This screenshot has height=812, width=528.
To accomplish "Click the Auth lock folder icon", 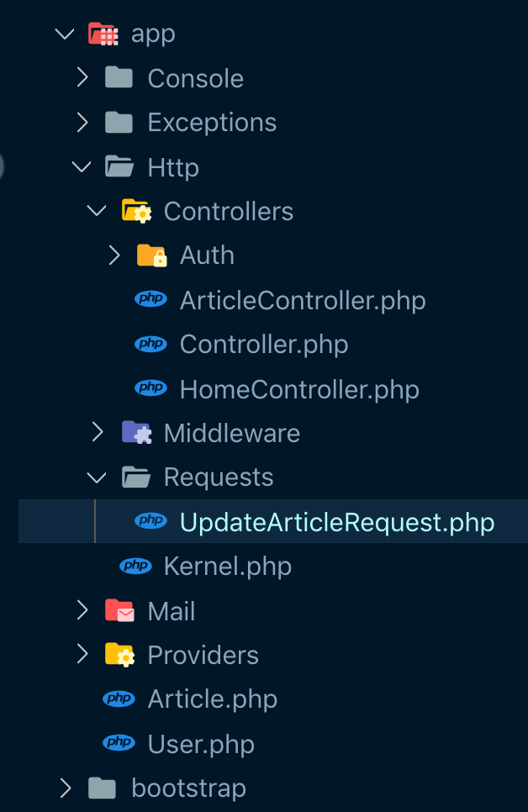I will click(151, 256).
